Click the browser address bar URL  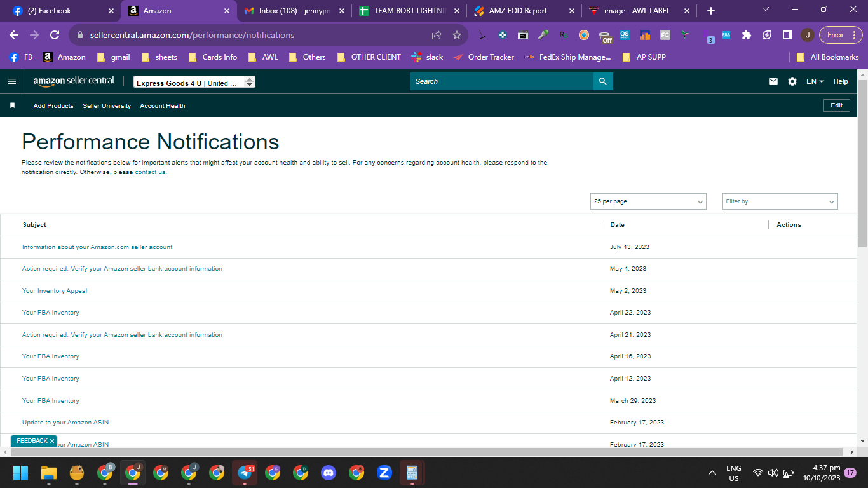192,35
